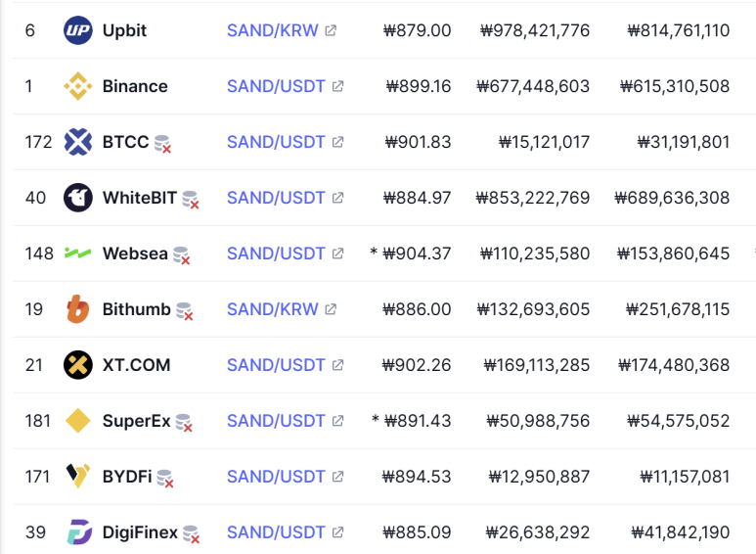Click the Binance logo icon
Viewport: 756px width, 554px height.
pos(77,86)
